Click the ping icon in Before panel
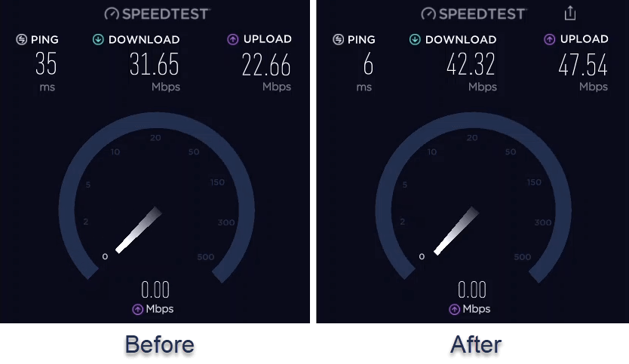Viewport: 629px width, 364px height. coord(21,39)
